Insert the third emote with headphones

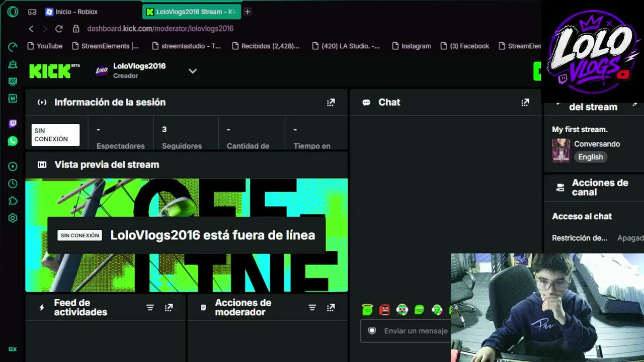(402, 310)
